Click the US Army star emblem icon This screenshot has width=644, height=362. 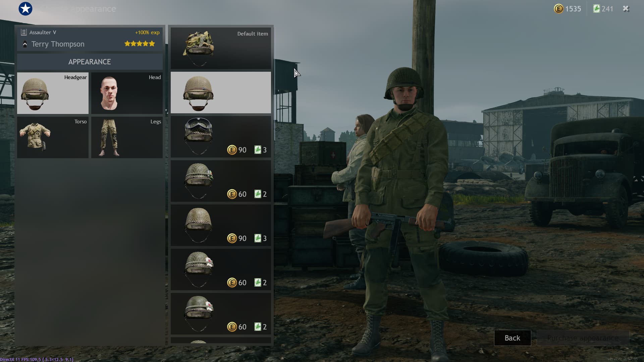[x=25, y=9]
